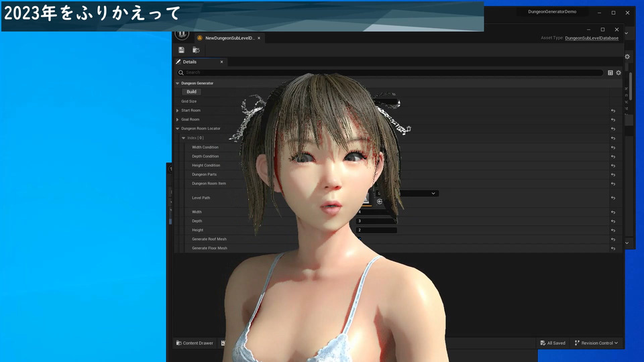Screen dimensions: 644x362
Task: Close the NewDungeonSubLevelD... tab
Action: 259,38
